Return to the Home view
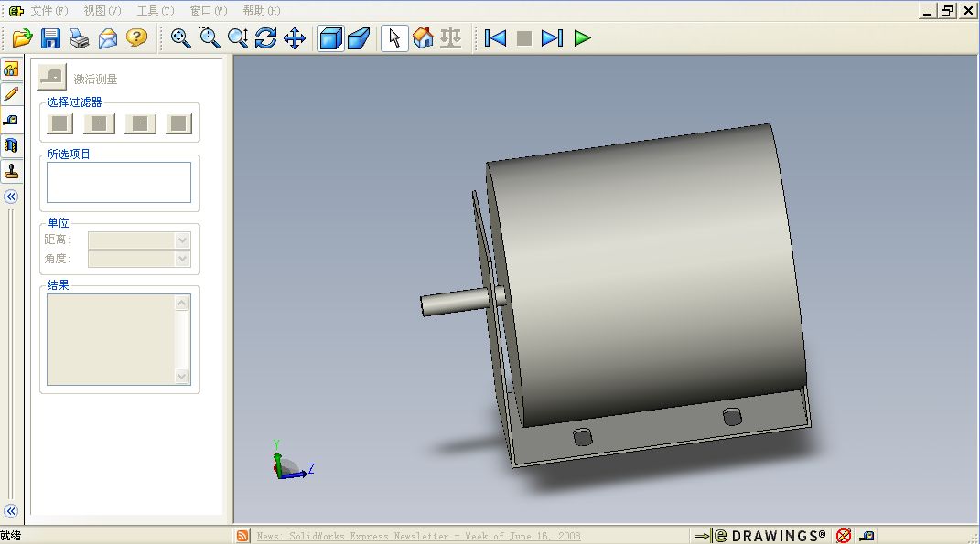980x544 pixels. pyautogui.click(x=423, y=38)
